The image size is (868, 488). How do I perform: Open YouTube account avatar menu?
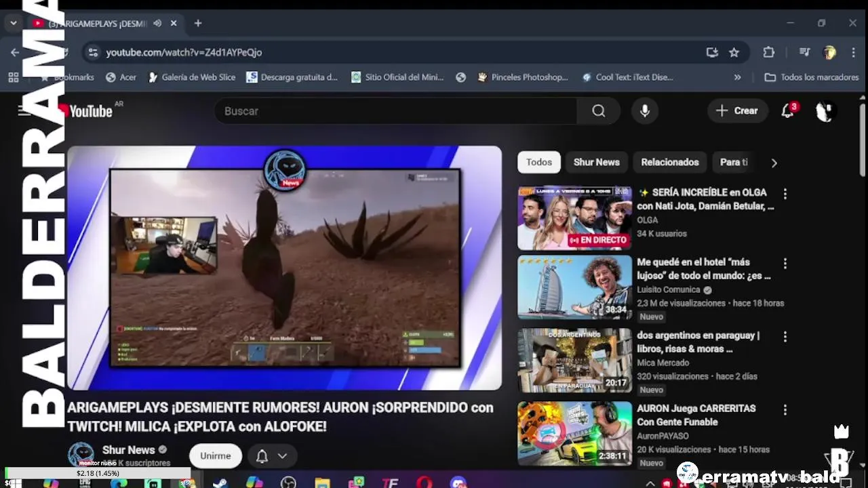(x=825, y=111)
